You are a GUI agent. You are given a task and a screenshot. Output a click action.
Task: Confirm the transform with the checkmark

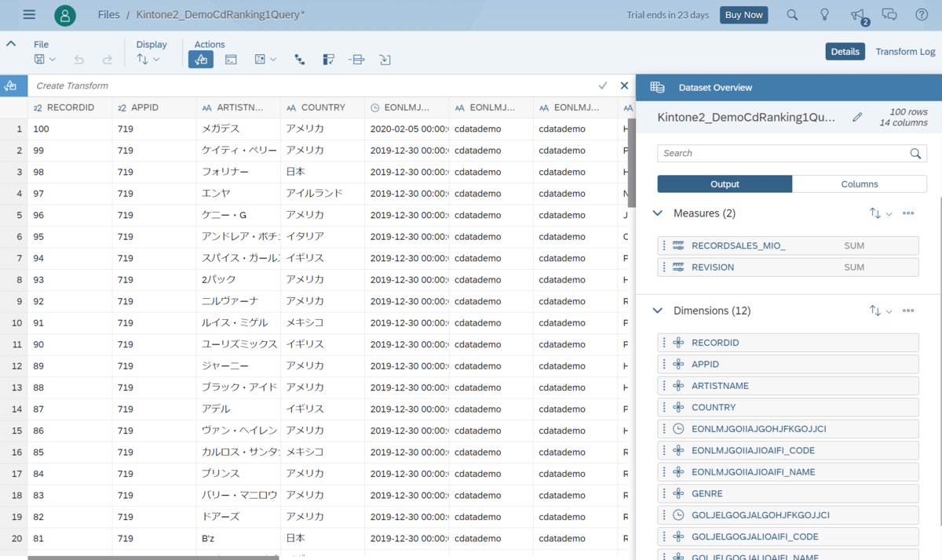point(602,85)
